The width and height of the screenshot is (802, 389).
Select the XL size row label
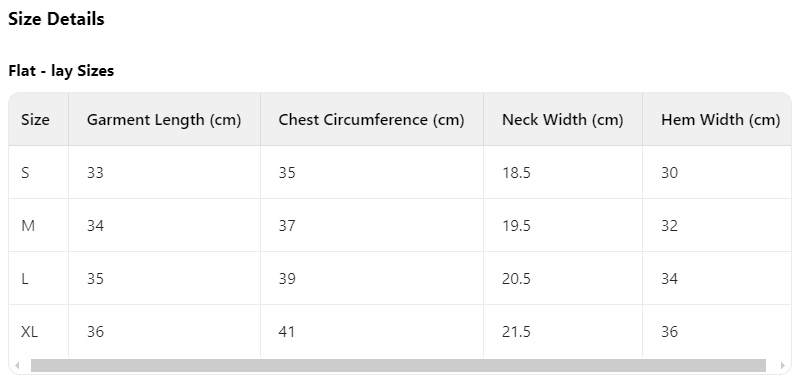[29, 332]
